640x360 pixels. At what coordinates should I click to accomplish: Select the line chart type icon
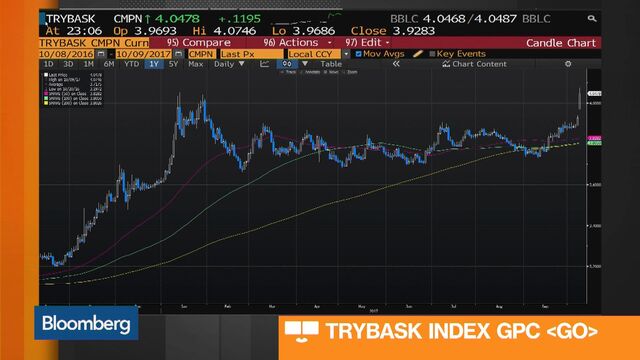(x=264, y=64)
